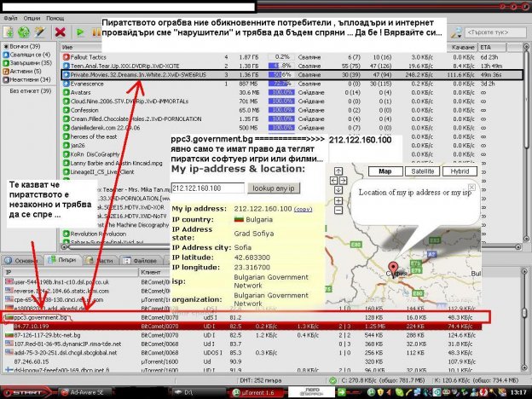Switch map to Hybrid view
The image size is (532, 399).
(x=459, y=171)
